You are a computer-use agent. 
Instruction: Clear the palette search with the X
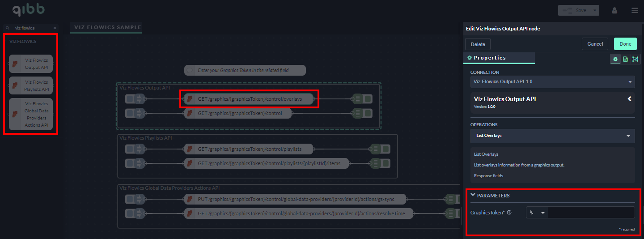pyautogui.click(x=55, y=28)
